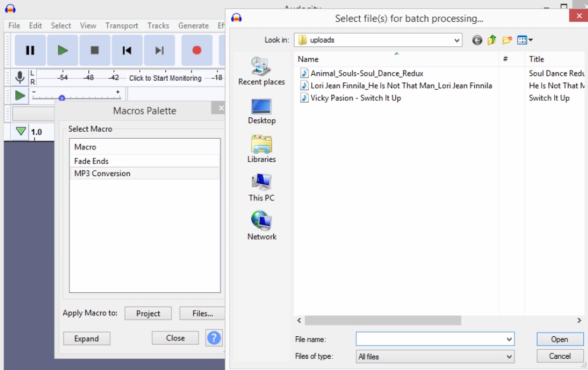Open Recent places in the sidebar
Viewport: 588px width, 370px height.
261,71
